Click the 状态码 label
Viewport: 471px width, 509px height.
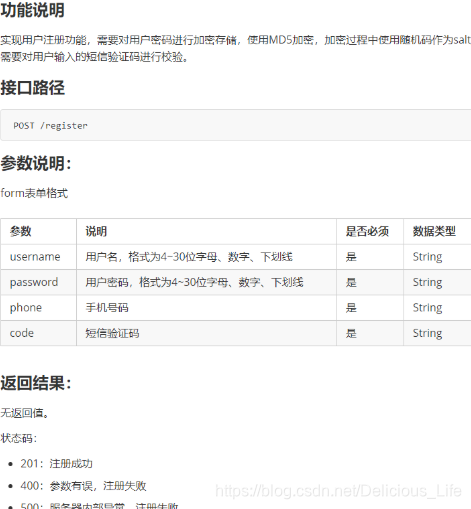coord(19,438)
